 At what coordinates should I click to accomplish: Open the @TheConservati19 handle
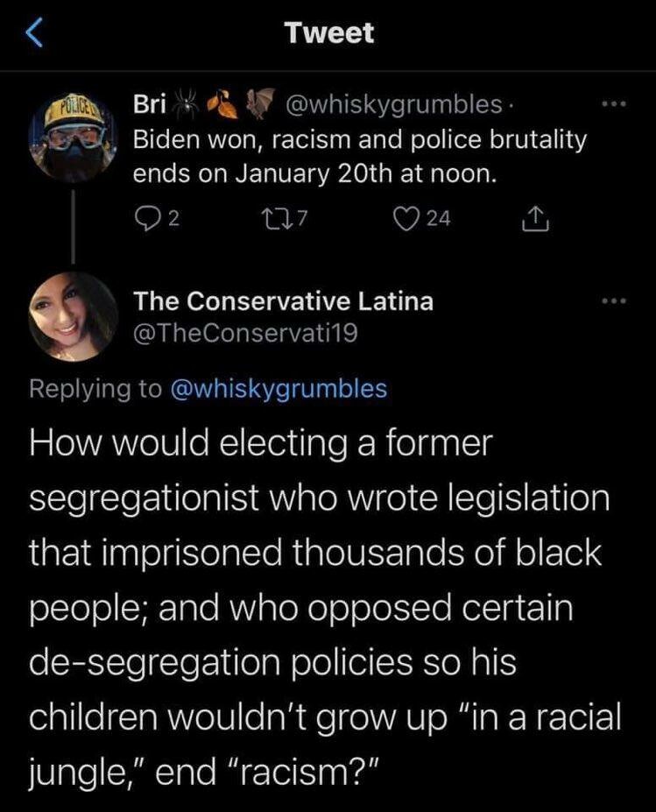point(244,333)
